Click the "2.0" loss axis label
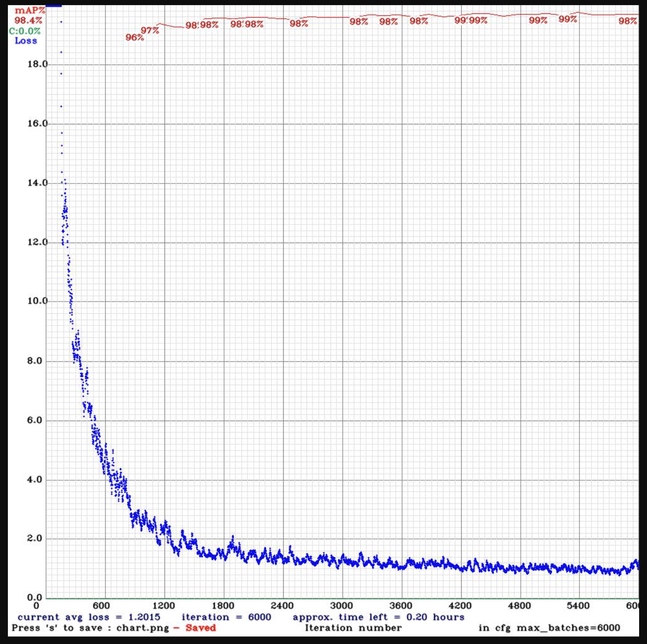Viewport: 647px width, 644px height. (34, 538)
